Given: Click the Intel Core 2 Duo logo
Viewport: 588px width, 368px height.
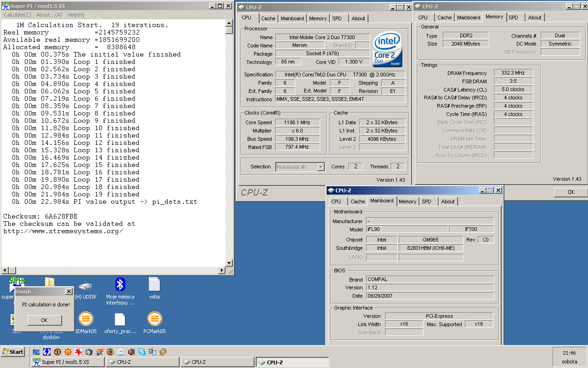Looking at the screenshot, I should [387, 50].
